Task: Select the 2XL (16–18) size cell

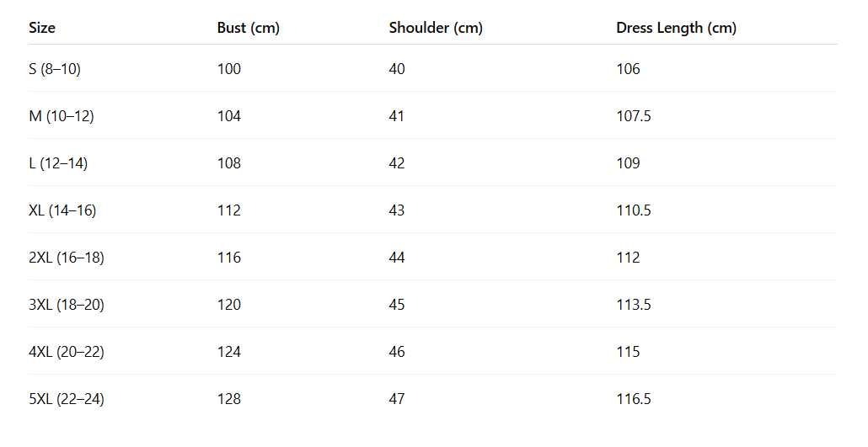Action: pyautogui.click(x=67, y=258)
